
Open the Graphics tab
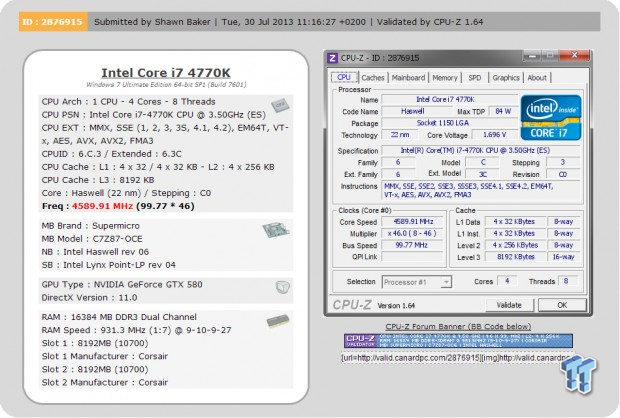(506, 78)
